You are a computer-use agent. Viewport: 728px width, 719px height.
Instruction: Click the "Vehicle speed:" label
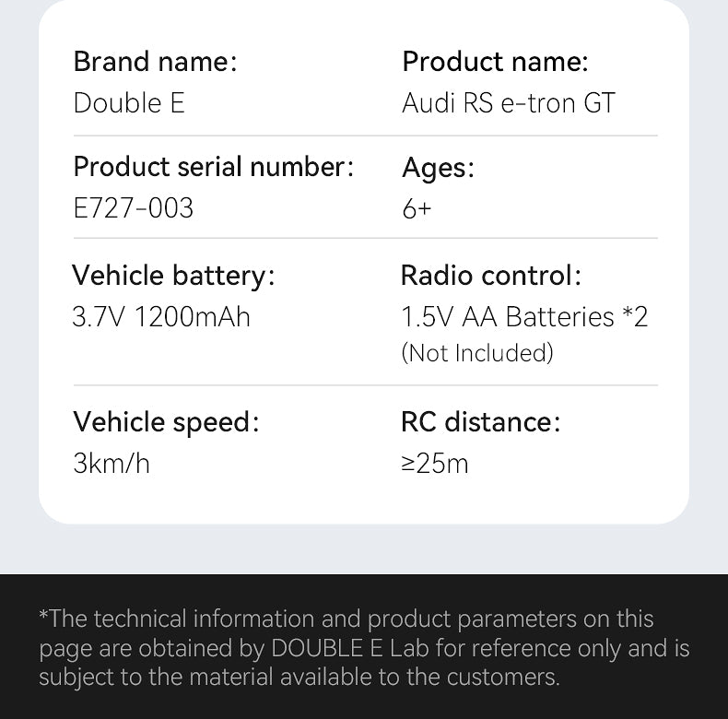point(166,421)
